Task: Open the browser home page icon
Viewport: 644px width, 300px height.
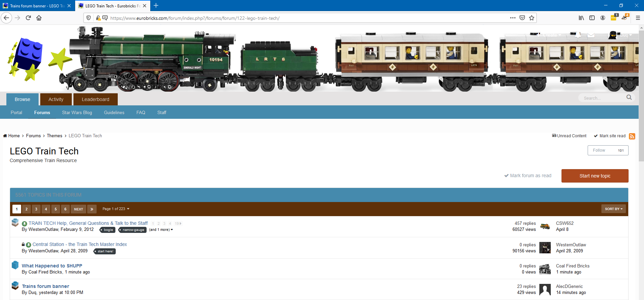Action: click(x=39, y=18)
